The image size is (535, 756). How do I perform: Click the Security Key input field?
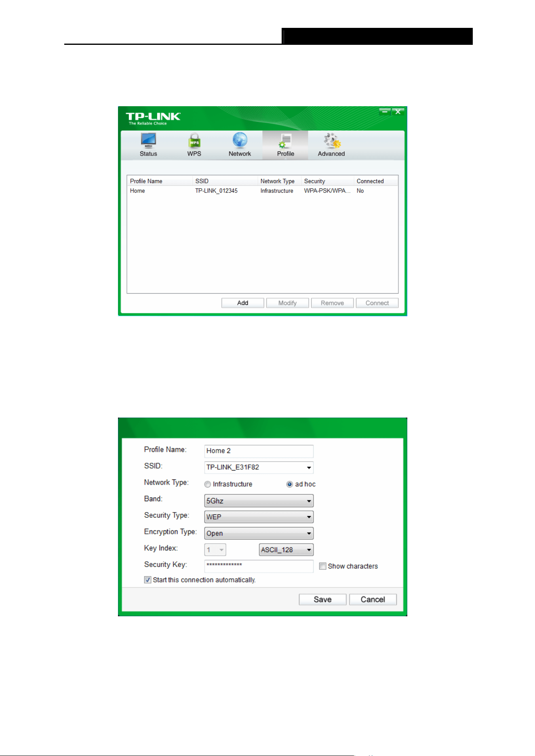[259, 566]
